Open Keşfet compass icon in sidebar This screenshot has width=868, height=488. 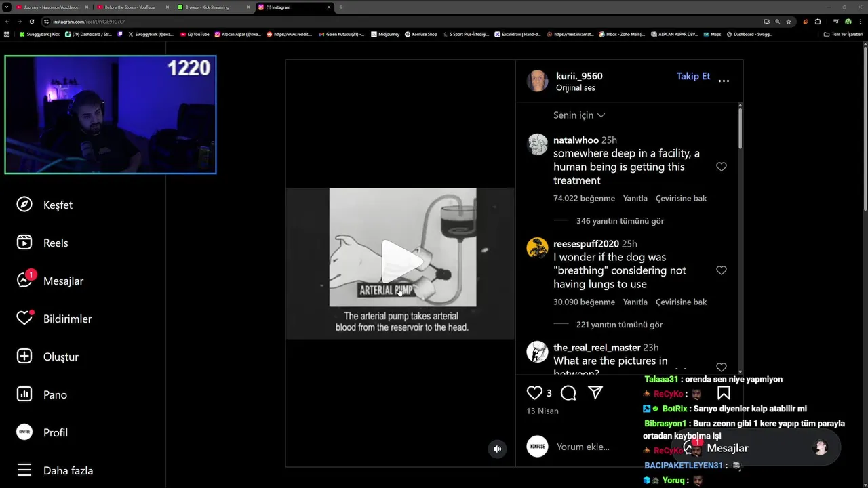[x=24, y=205]
